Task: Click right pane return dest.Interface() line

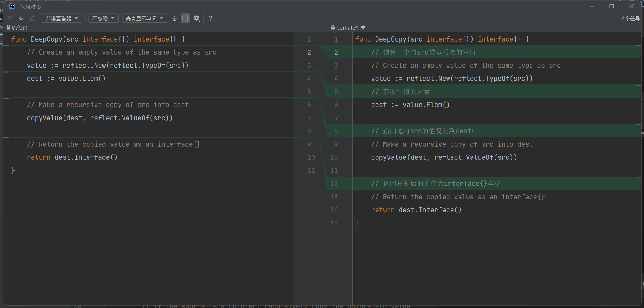Action: [416, 210]
